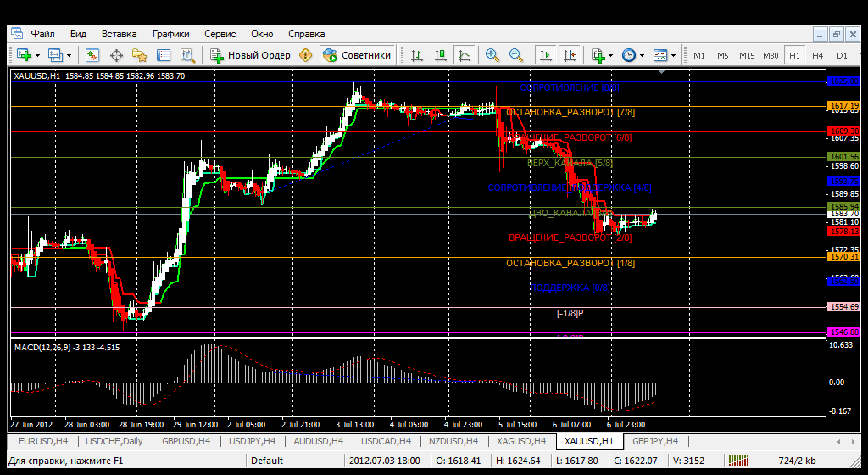Switch chart to candlesticks mode
This screenshot has width=868, height=475.
point(441,55)
